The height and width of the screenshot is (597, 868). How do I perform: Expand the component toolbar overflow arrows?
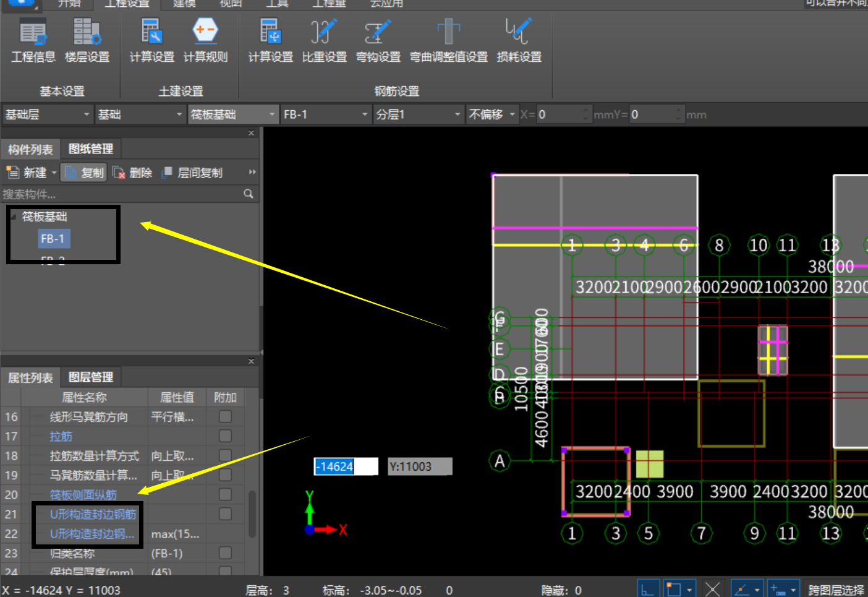coord(252,172)
